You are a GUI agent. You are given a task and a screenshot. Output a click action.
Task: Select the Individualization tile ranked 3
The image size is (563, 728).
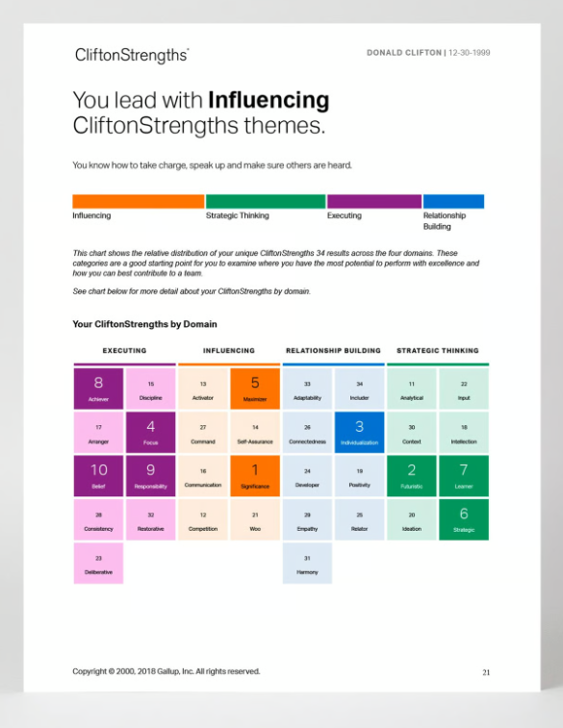[360, 432]
